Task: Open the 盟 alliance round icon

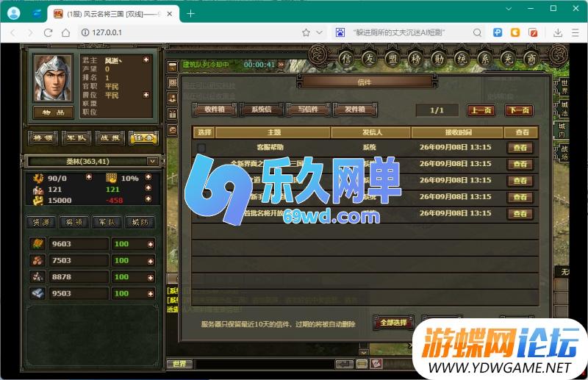Action: 392,59
